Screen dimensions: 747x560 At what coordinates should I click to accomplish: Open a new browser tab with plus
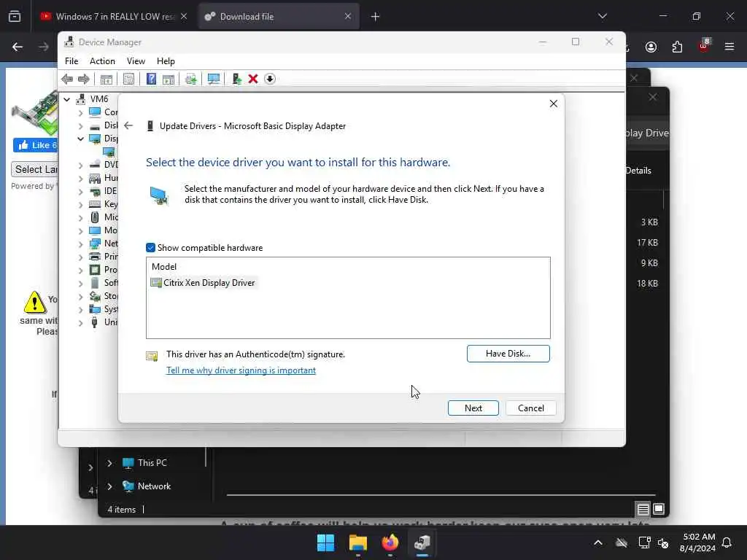tap(376, 17)
